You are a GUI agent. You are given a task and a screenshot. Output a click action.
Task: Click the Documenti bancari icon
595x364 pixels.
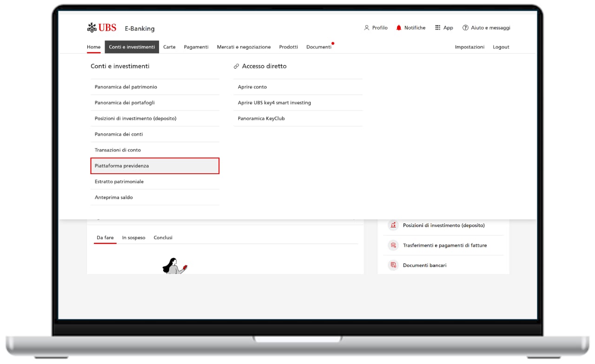[x=393, y=265]
